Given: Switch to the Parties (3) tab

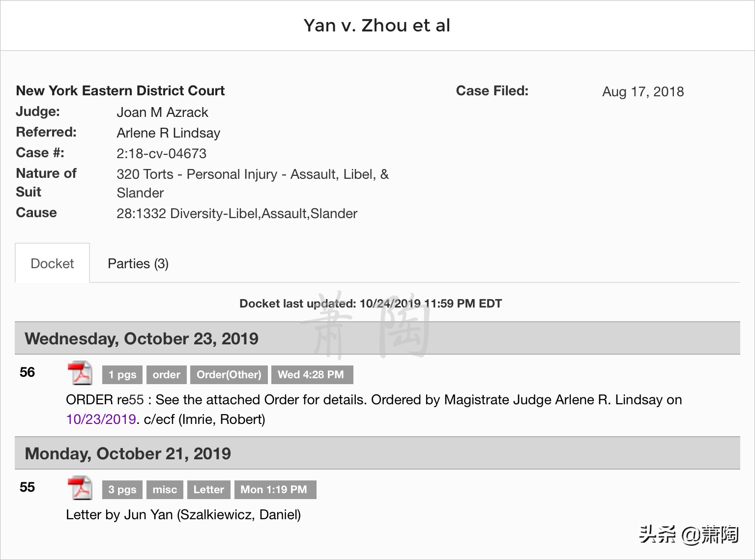Looking at the screenshot, I should (138, 263).
